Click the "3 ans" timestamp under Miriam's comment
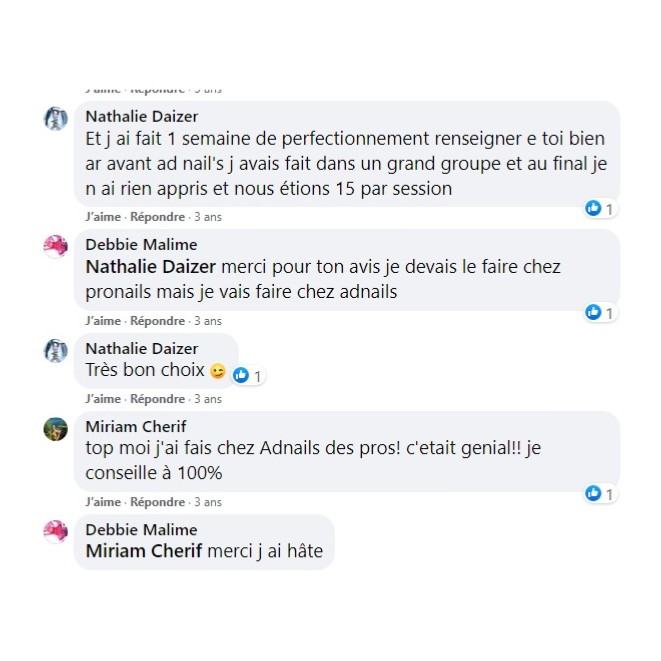This screenshot has height=661, width=661. [x=208, y=502]
